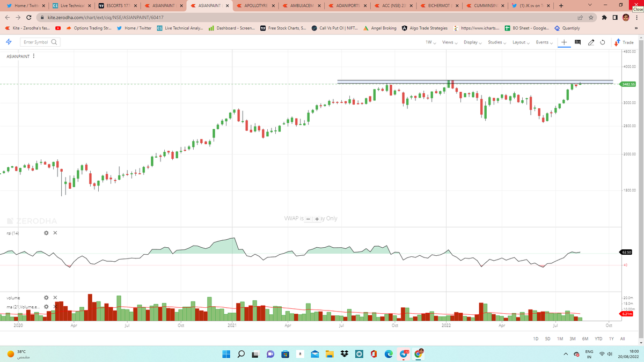
Task: Open settings gear for ma (21,Volume) study
Action: point(46,306)
